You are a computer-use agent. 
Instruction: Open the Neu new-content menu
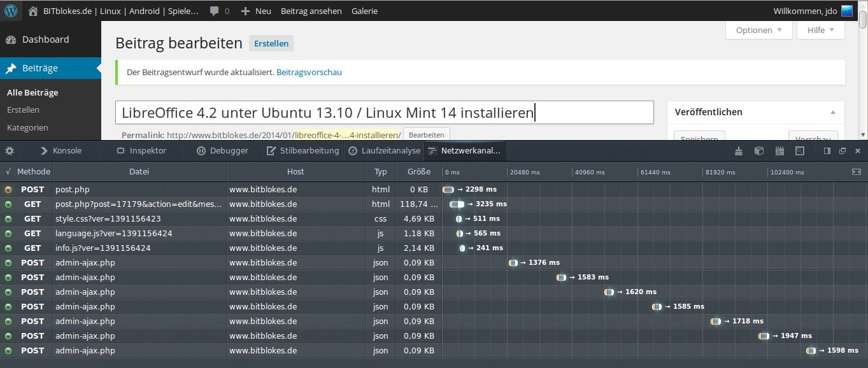[256, 11]
